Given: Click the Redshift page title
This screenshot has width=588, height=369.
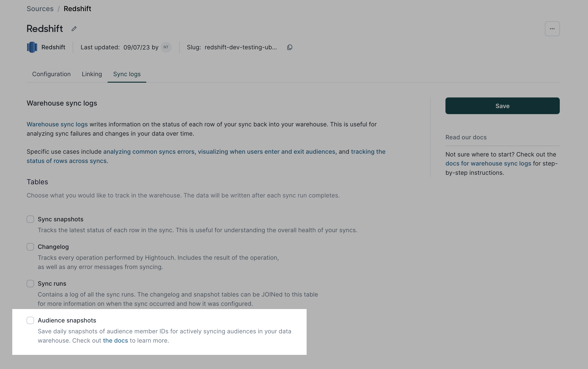Looking at the screenshot, I should point(45,29).
